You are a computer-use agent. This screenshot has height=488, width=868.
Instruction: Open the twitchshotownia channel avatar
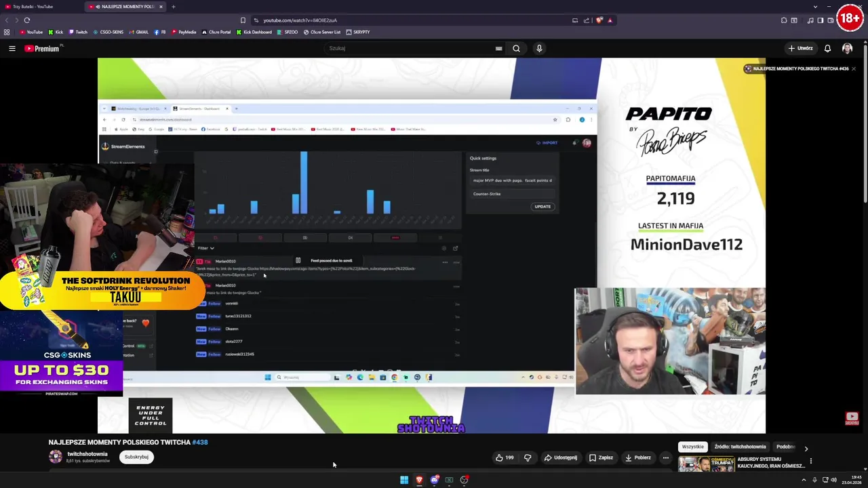point(55,457)
